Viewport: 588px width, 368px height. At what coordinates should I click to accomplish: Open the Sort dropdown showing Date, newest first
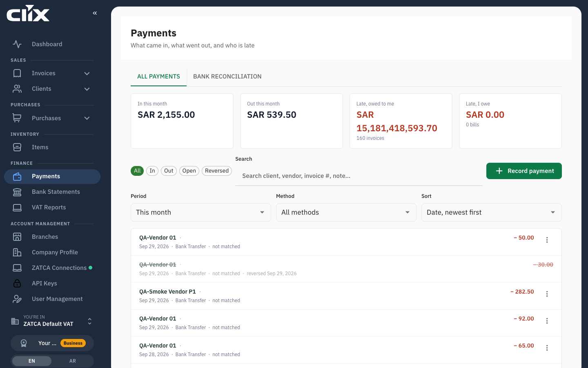[x=492, y=213]
